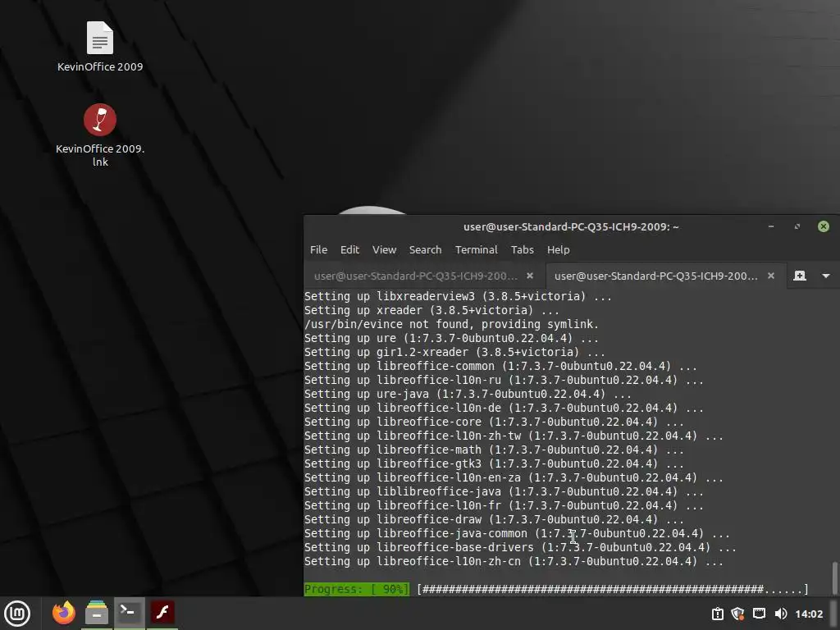This screenshot has width=840, height=630.
Task: Expand the terminal tab list dropdown arrow
Action: point(825,276)
